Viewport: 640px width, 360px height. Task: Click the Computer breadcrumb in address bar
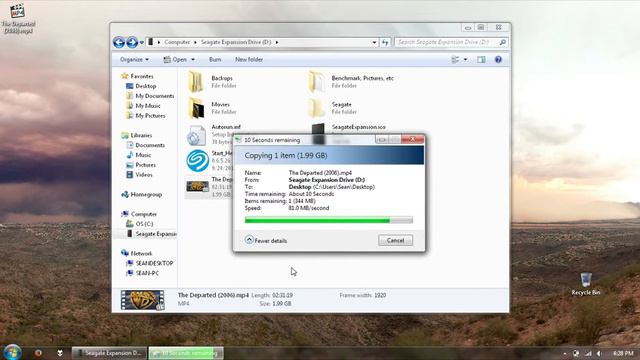(177, 42)
